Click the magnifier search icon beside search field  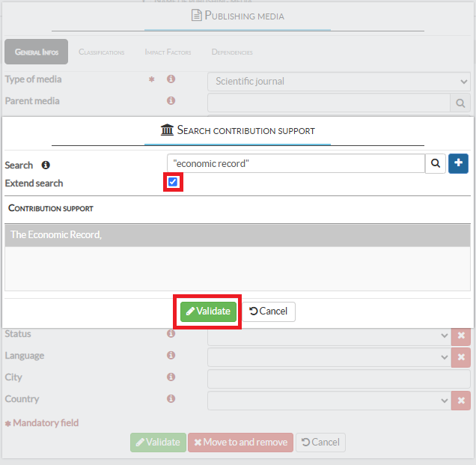click(436, 163)
